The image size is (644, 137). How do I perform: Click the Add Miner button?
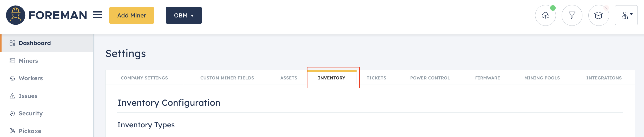tap(132, 15)
